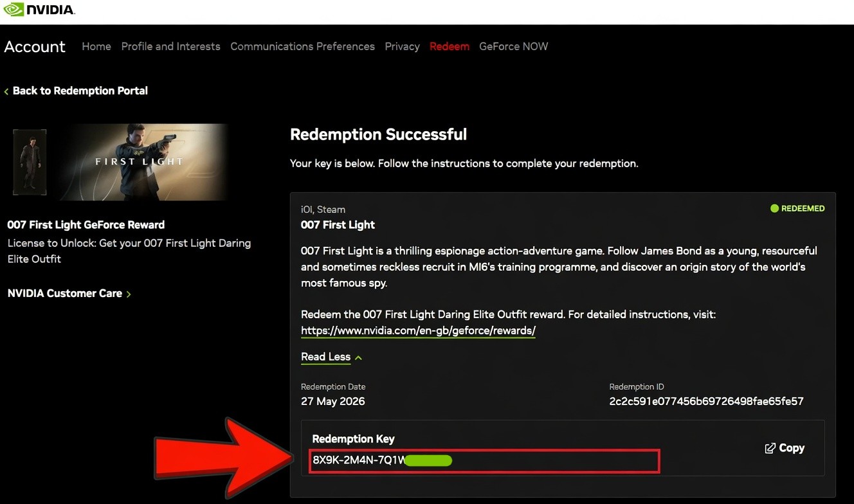Open Communications Preferences tab
Image resolution: width=854 pixels, height=504 pixels.
[x=302, y=46]
